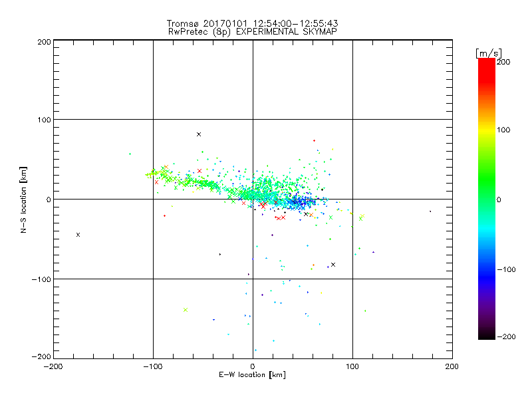Click the yellow-green X marker near -140 km south

(186, 310)
